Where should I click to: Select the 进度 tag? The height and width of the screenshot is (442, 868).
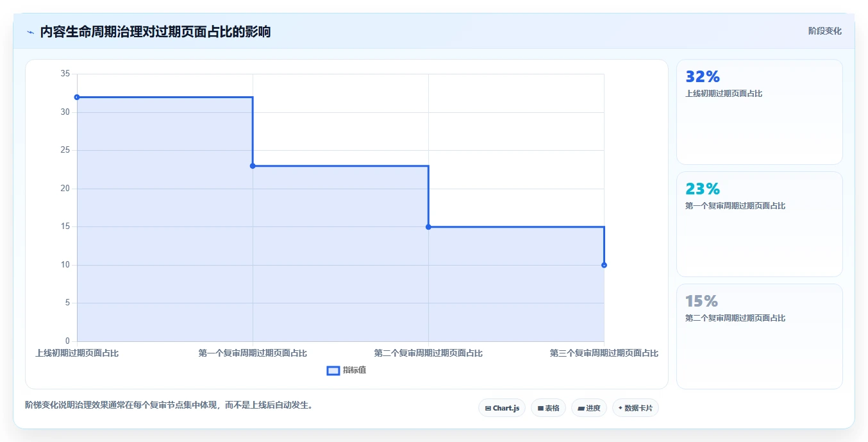[x=589, y=408]
